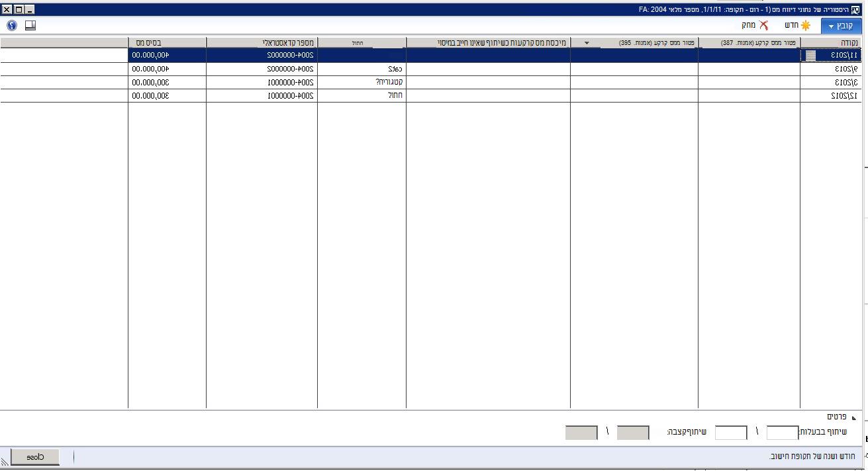Click the cat2 category cell
Screen dimensions: 868x471
pos(362,69)
